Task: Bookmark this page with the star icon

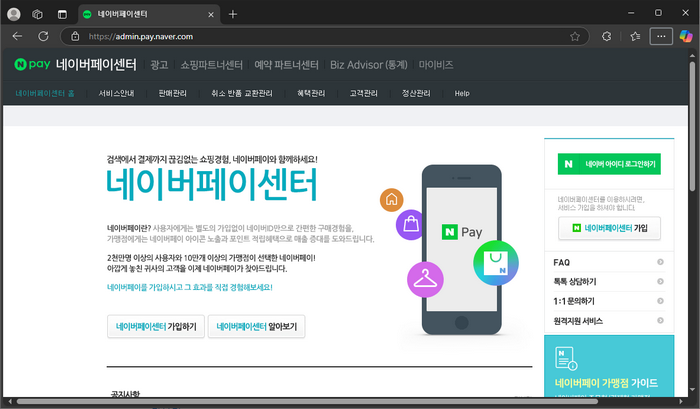Action: pyautogui.click(x=575, y=36)
